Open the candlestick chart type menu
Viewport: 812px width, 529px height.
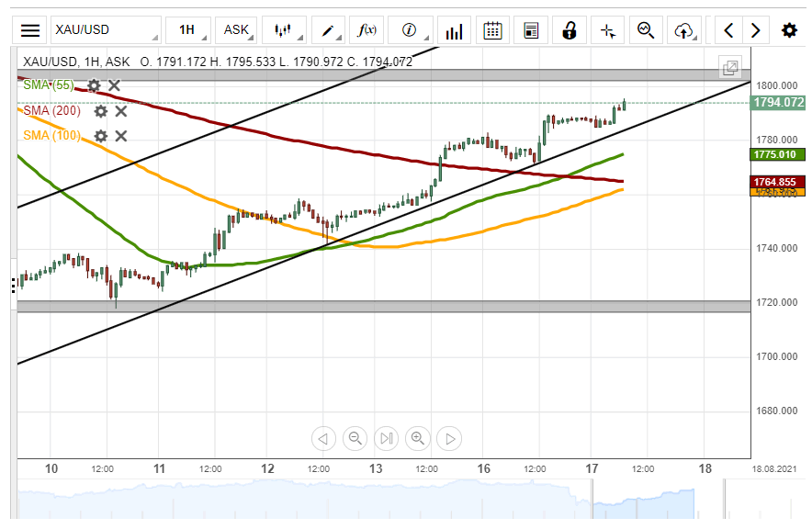click(284, 30)
